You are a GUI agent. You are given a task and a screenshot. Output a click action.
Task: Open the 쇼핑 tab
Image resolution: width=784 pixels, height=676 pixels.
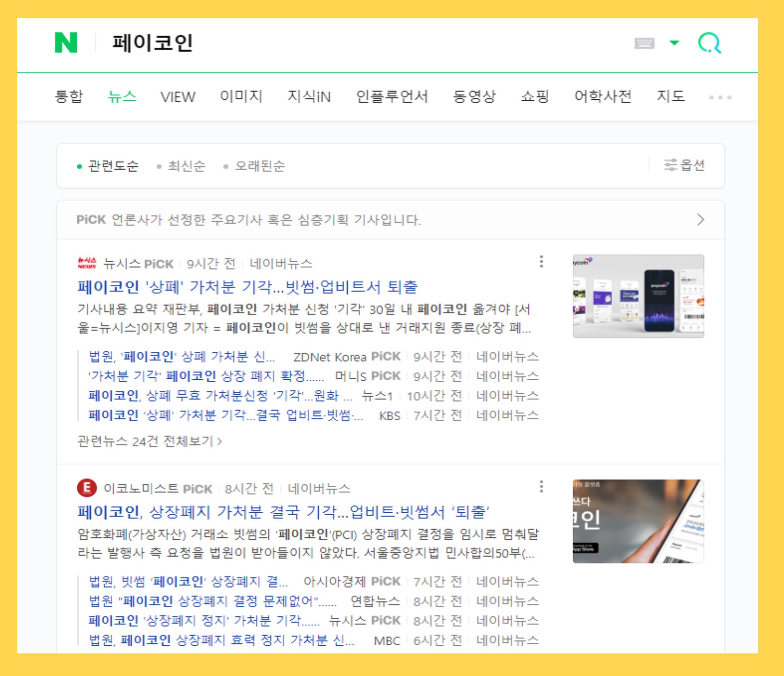click(x=535, y=97)
